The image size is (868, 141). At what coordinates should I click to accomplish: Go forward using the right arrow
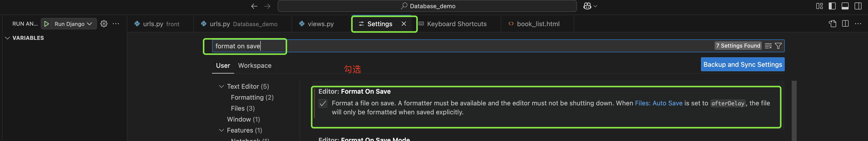point(267,6)
